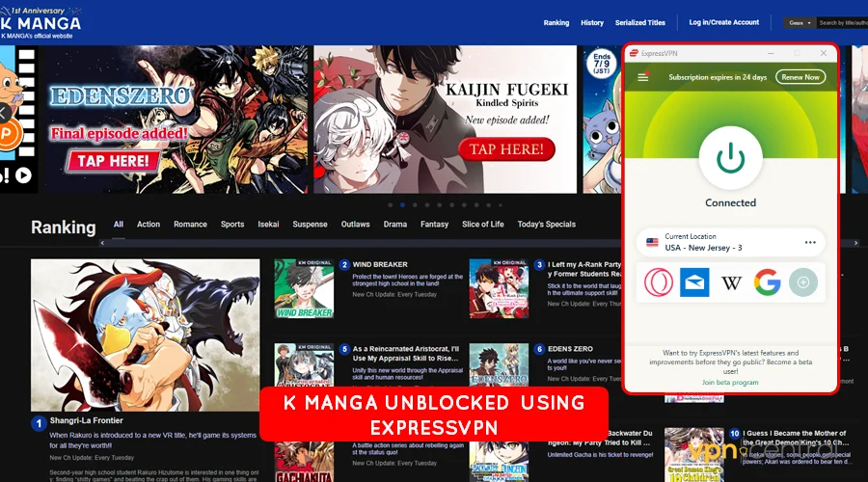Viewport: 868px width, 482px height.
Task: Click the ExpressVPN power connect button
Action: point(730,158)
